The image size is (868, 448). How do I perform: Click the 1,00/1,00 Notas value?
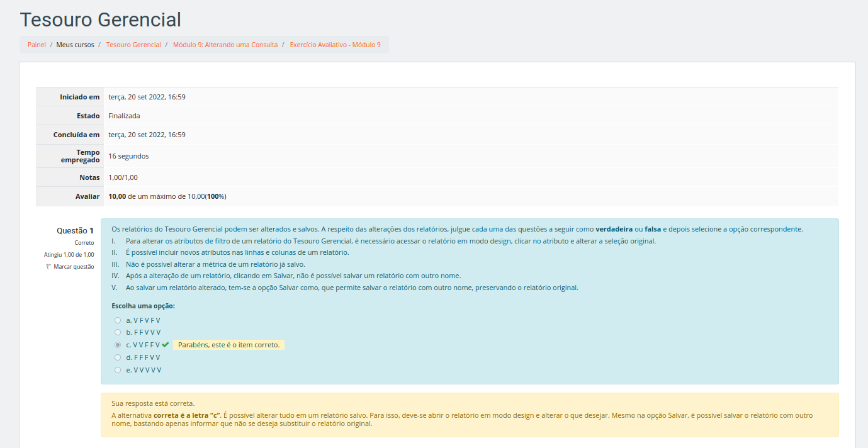[x=123, y=177]
